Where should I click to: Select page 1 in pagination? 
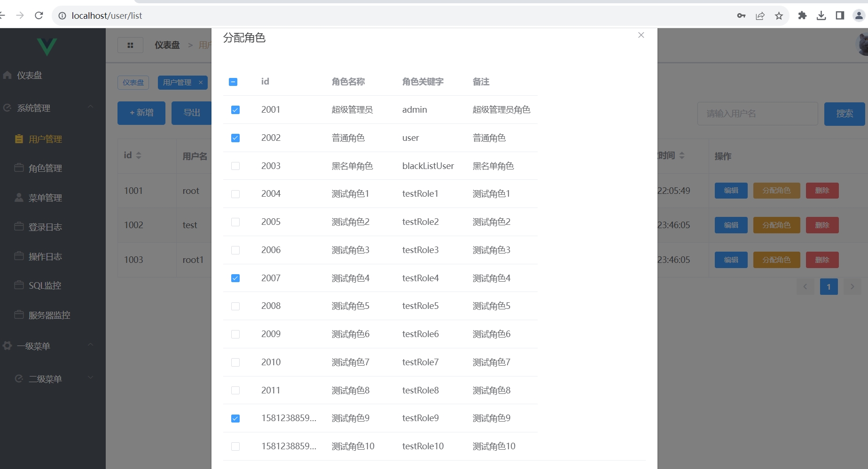(829, 287)
